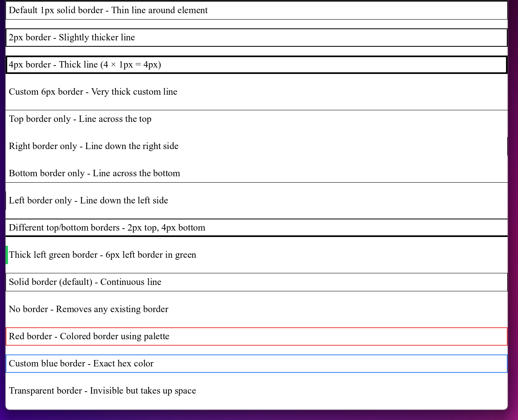The image size is (518, 420).
Task: Click the Top border only row
Action: click(x=256, y=119)
